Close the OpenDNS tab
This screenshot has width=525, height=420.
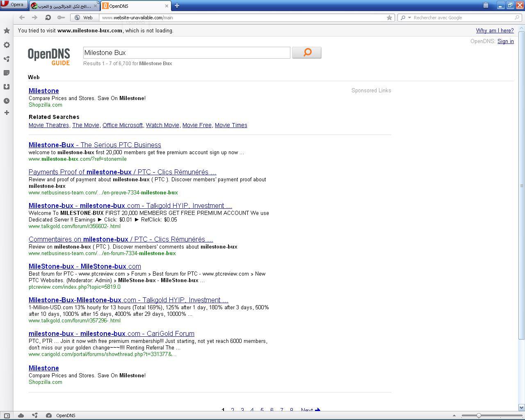click(167, 6)
